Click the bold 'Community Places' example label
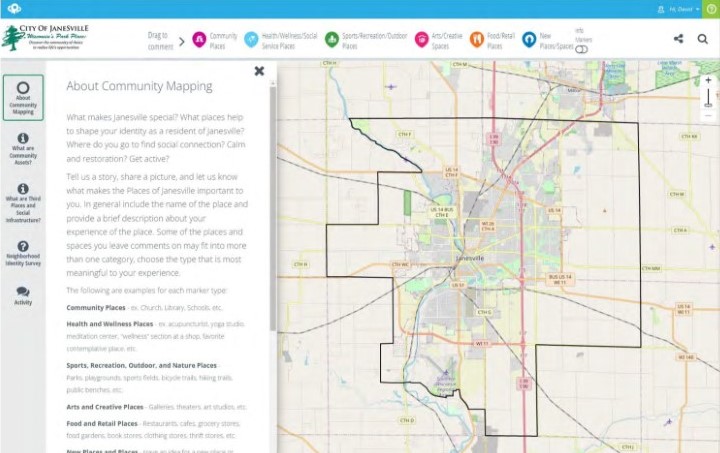This screenshot has height=453, width=720. (96, 308)
